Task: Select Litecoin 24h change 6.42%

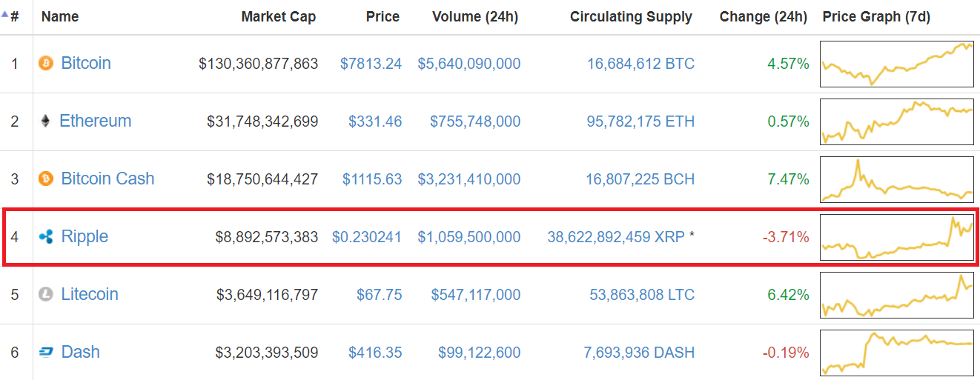Action: [788, 295]
